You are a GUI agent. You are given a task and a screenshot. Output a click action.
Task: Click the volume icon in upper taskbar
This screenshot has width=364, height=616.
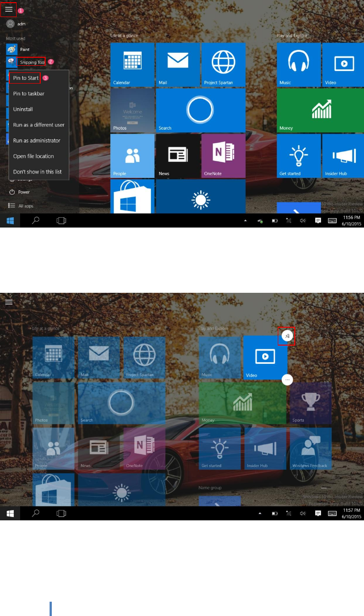(x=303, y=221)
